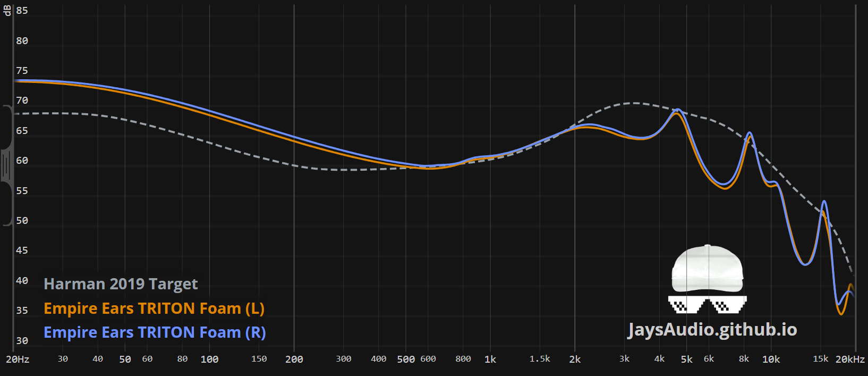The image size is (868, 376).
Task: Click the 400 frequency axis label
Action: pyautogui.click(x=379, y=359)
